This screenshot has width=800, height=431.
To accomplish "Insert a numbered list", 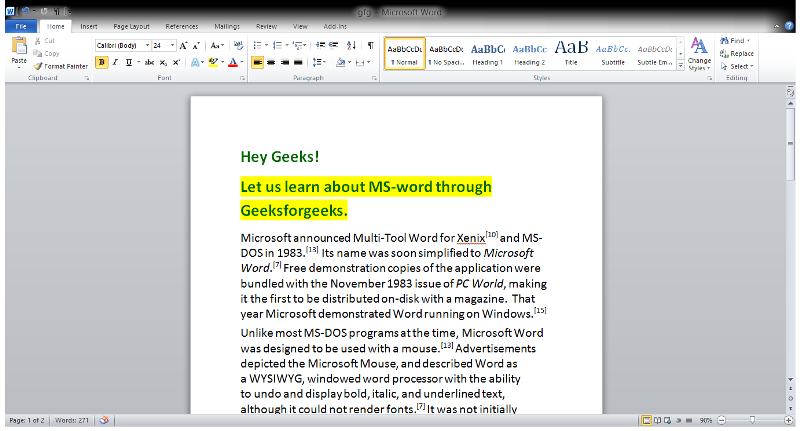I will click(278, 45).
